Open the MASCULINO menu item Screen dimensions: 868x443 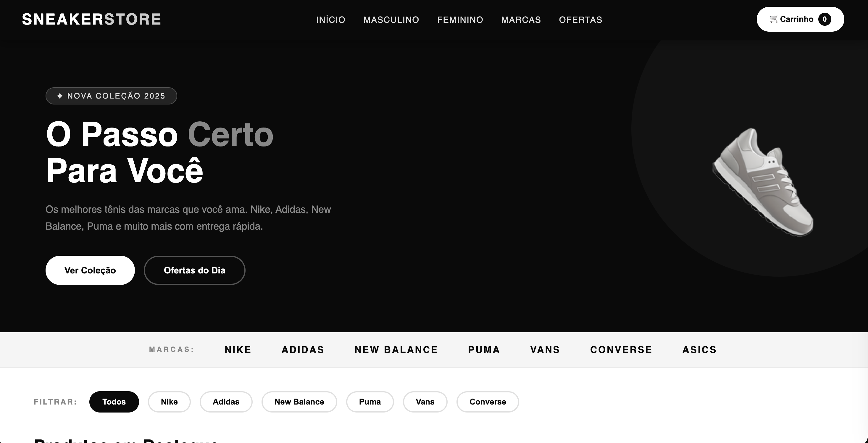click(391, 20)
